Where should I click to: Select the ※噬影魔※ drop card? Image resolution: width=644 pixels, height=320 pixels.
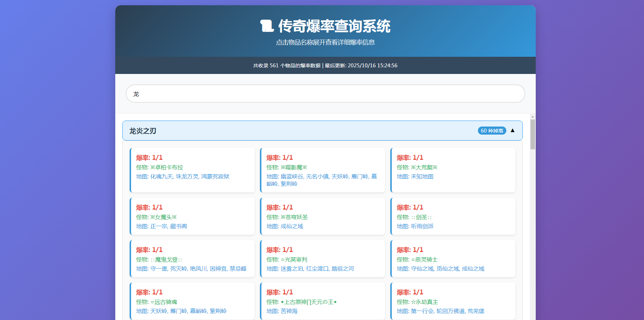pos(323,170)
